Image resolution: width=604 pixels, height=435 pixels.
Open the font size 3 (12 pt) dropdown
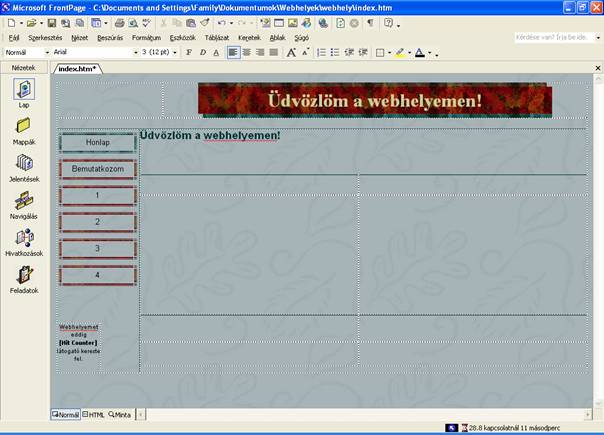tap(177, 52)
